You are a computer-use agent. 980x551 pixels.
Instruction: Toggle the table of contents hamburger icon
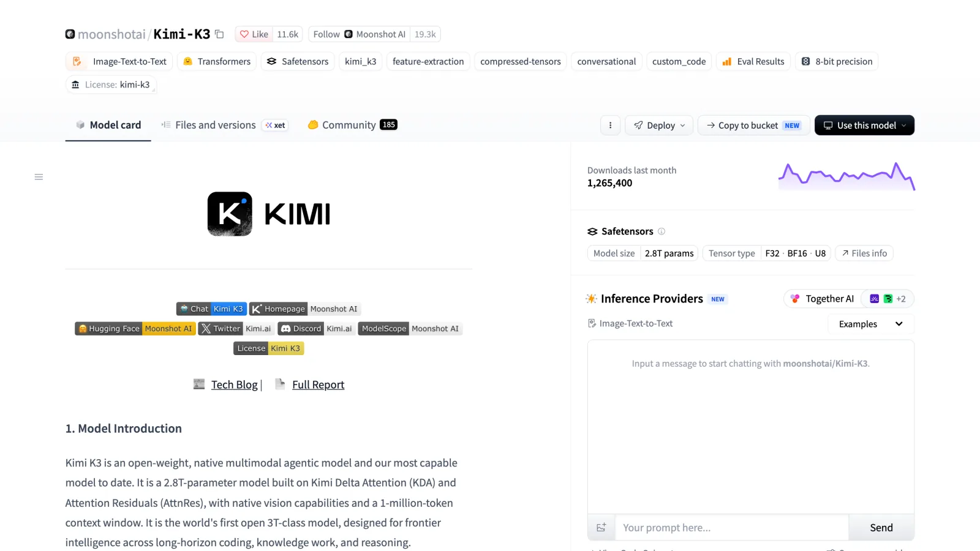tap(39, 177)
